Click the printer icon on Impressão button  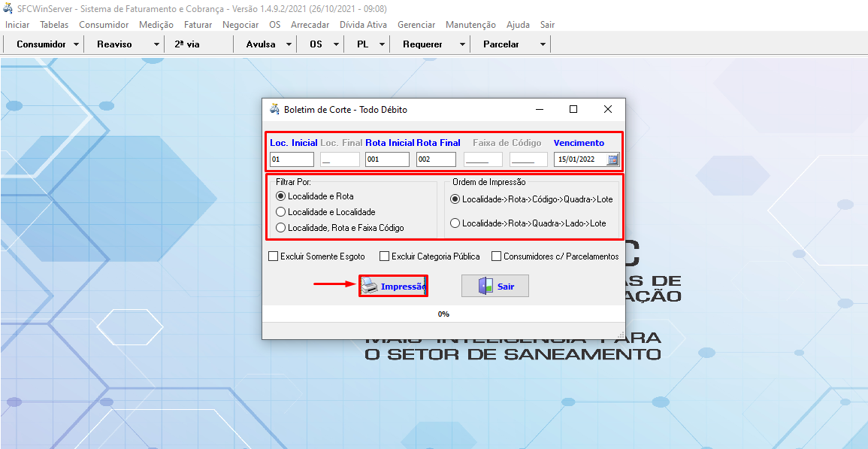click(x=369, y=286)
